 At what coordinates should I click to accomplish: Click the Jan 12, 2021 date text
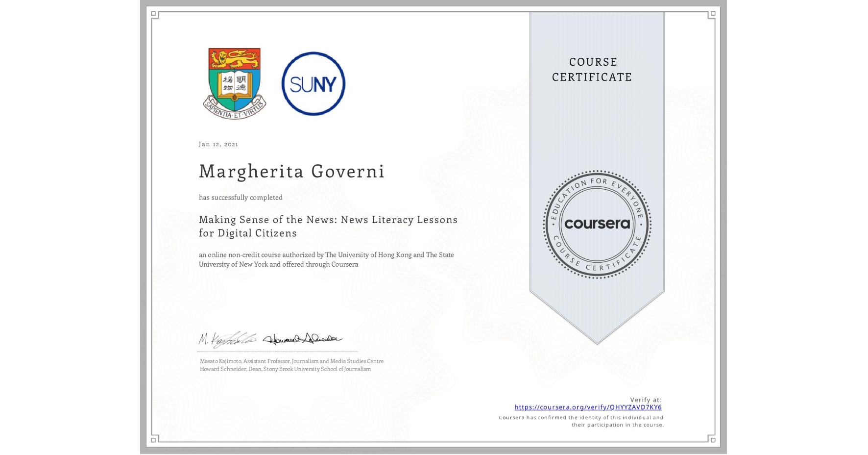[x=218, y=144]
